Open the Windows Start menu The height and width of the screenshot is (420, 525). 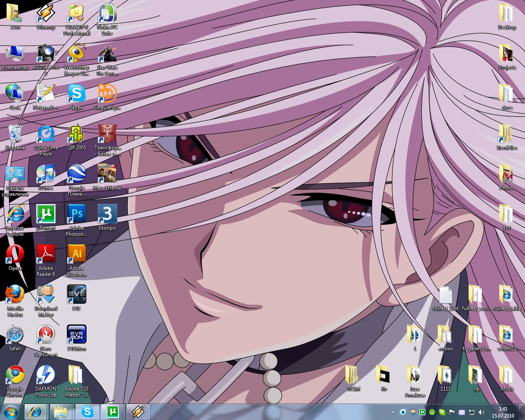(x=11, y=411)
